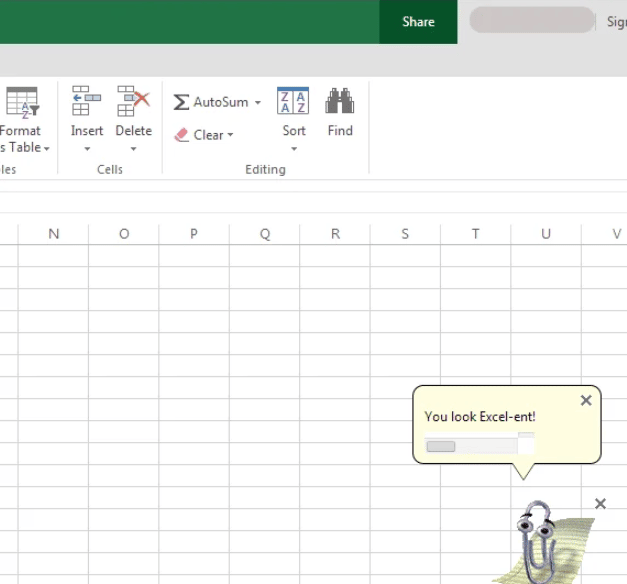Screen dimensions: 627x584
Task: Select column Q header
Action: pyautogui.click(x=265, y=234)
